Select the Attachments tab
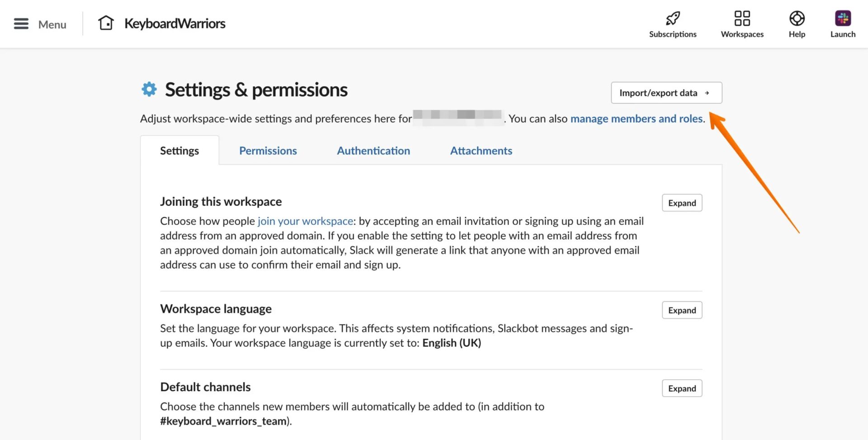Image resolution: width=868 pixels, height=440 pixels. tap(481, 150)
